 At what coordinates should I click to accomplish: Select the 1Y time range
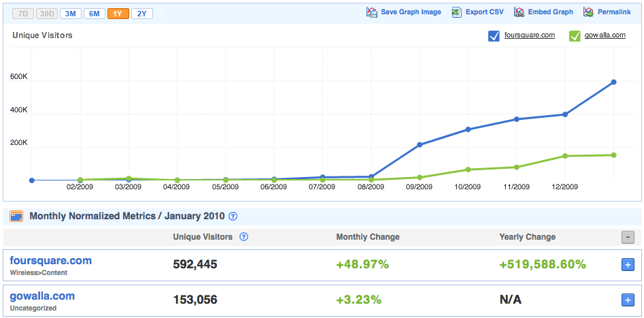118,14
